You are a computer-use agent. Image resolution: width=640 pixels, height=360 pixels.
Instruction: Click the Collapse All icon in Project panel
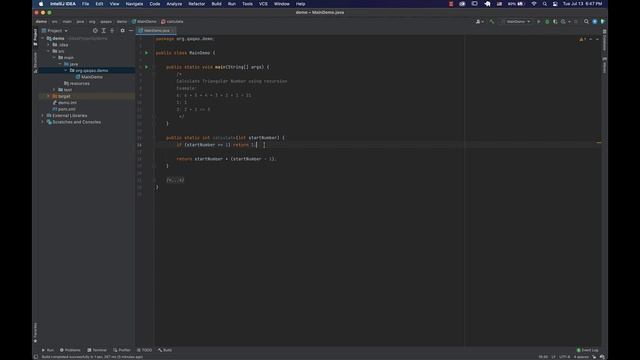[x=112, y=31]
